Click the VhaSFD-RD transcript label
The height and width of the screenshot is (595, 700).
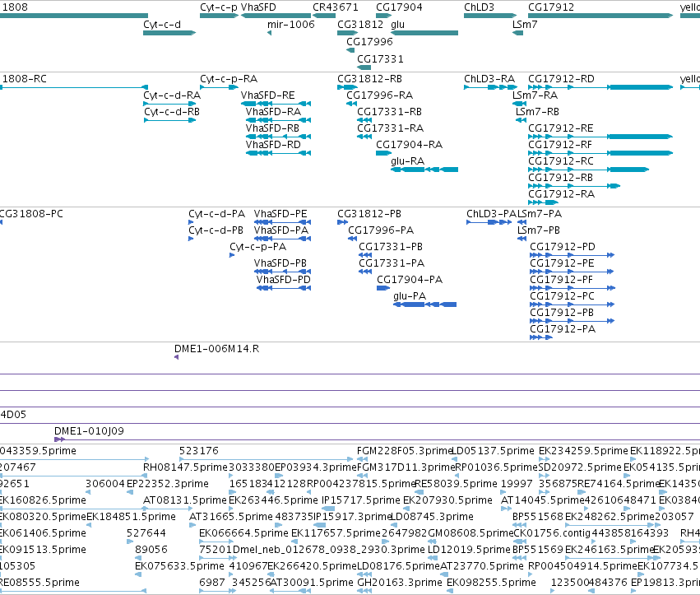pos(273,145)
